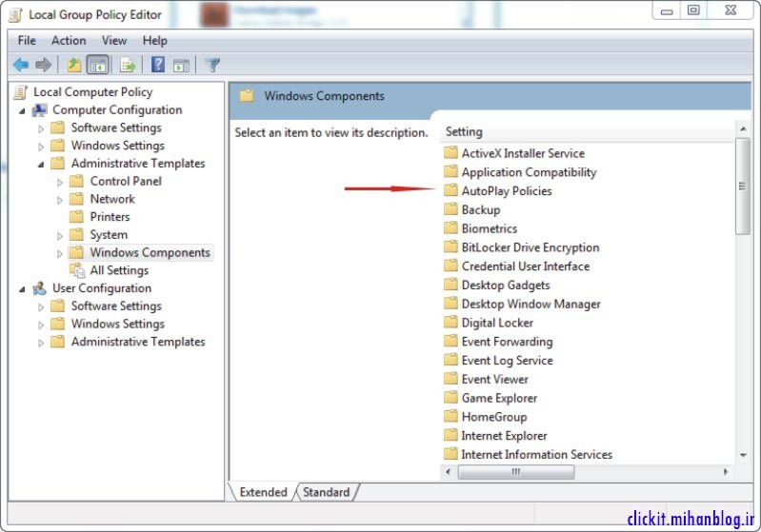Viewport: 761px width, 532px height.
Task: Click the horizontal scrollbar right arrow
Action: point(726,472)
